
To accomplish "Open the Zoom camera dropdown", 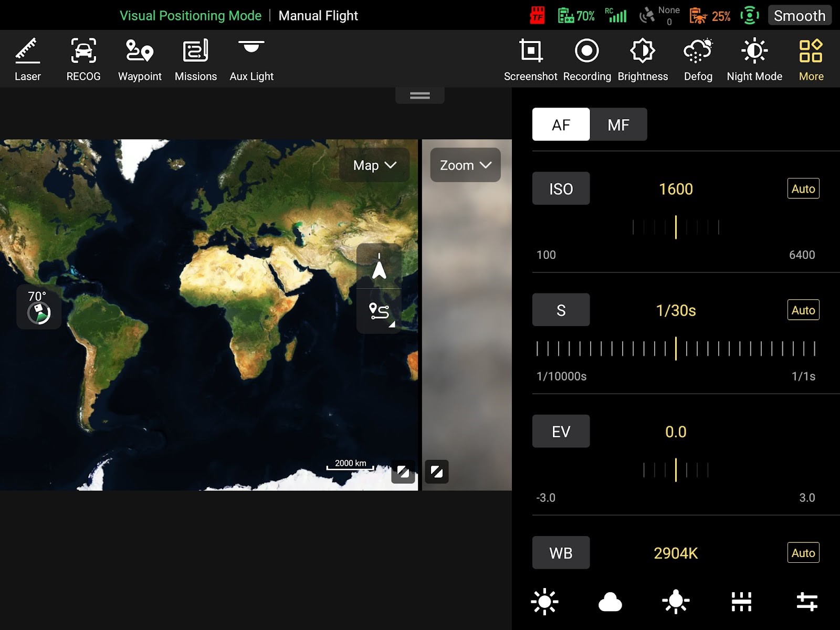I will coord(465,165).
